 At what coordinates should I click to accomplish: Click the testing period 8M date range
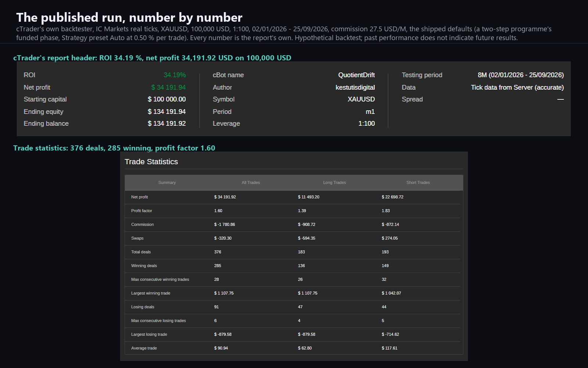521,75
